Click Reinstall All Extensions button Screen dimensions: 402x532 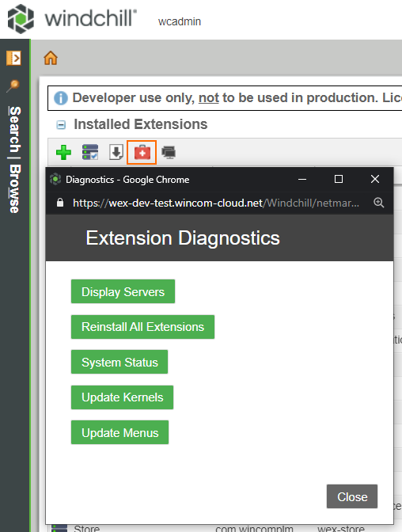pos(142,327)
